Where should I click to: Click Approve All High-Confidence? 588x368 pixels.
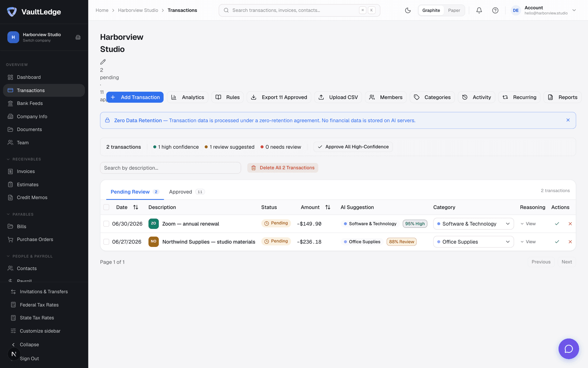tap(353, 147)
